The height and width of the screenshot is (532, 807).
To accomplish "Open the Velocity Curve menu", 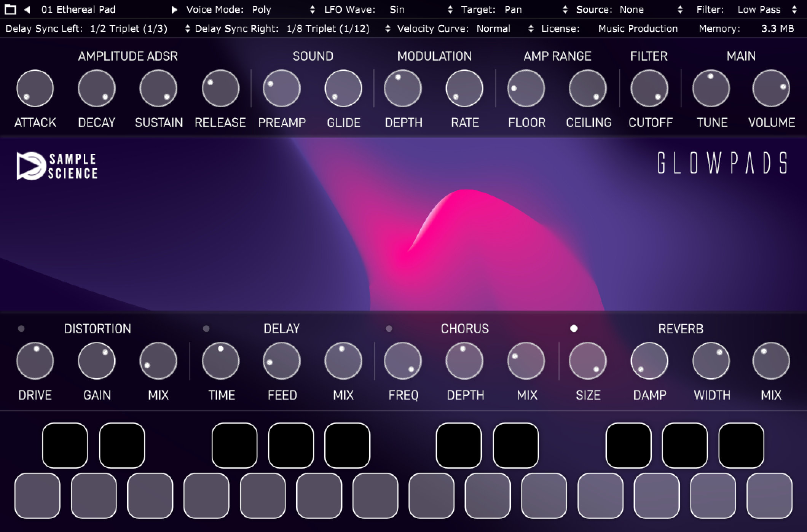I will pos(531,29).
